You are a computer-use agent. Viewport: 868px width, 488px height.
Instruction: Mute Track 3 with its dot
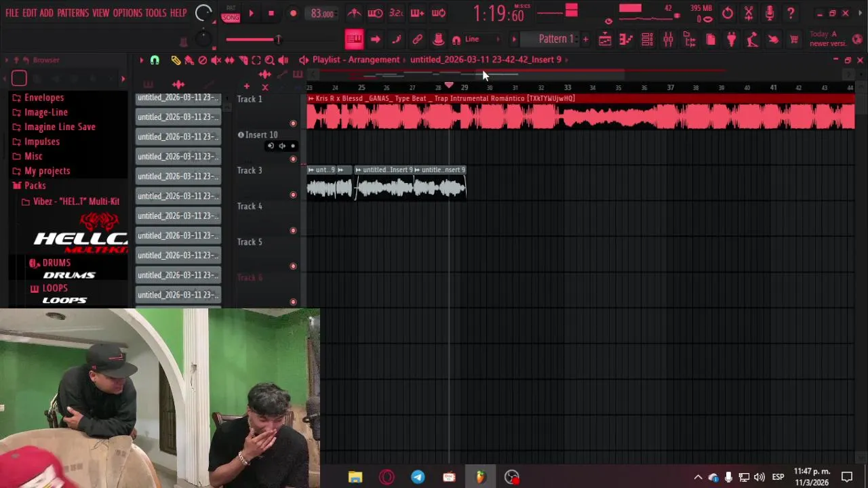click(x=293, y=195)
